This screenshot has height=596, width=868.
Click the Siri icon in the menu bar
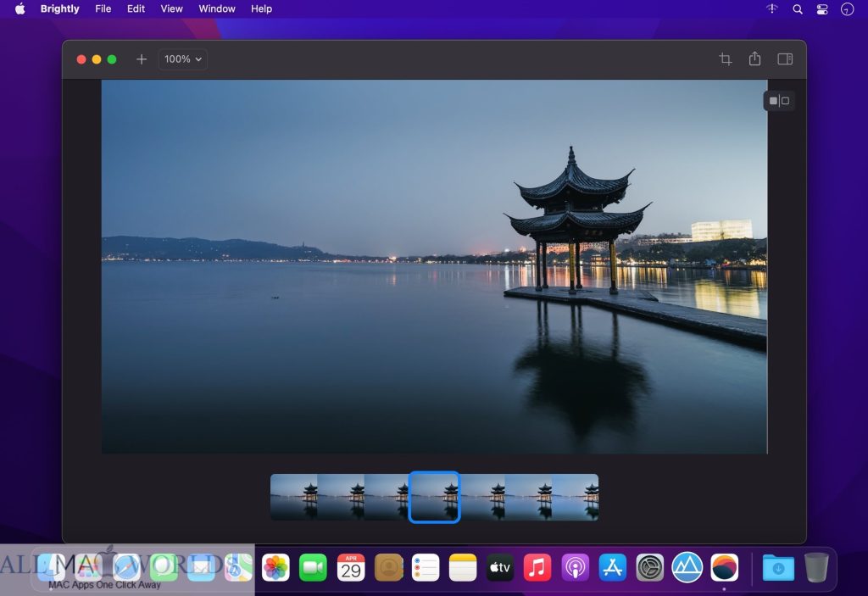[847, 8]
